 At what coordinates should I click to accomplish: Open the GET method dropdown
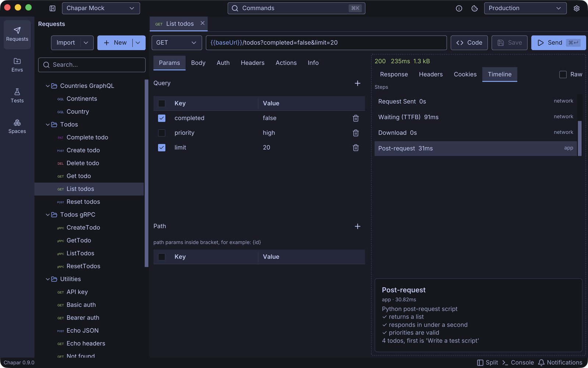tap(178, 43)
